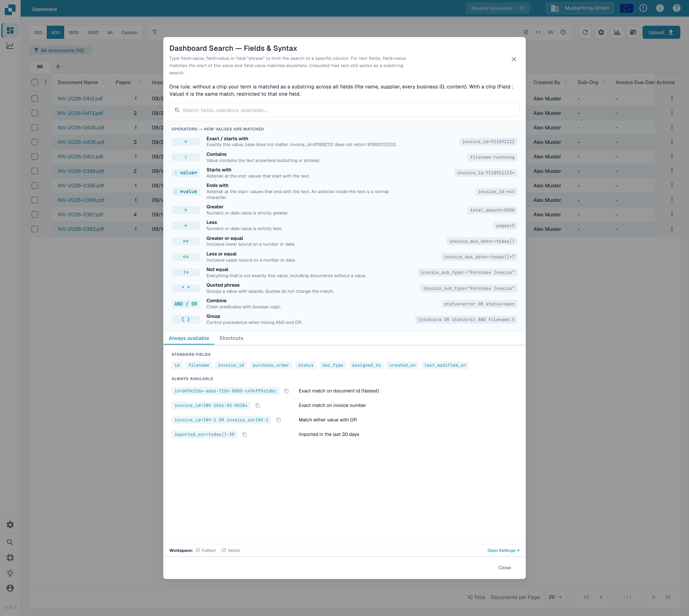Open the Musterfirma GmbH organization selector
The width and height of the screenshot is (689, 616).
579,8
